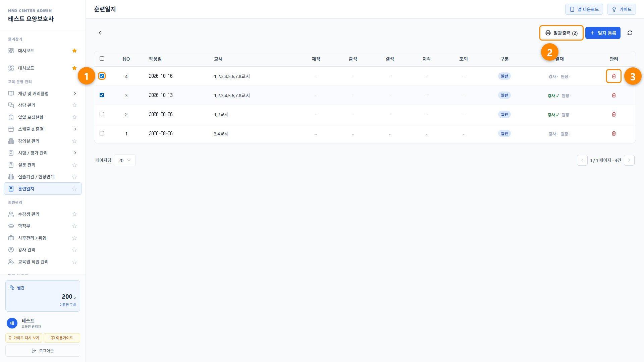The image size is (644, 362).
Task: Click trash icon for row number 2
Action: (613, 114)
